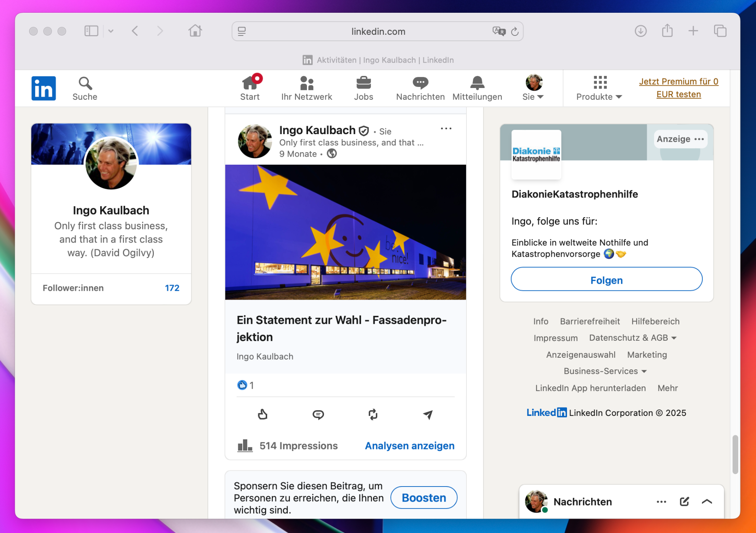The height and width of the screenshot is (533, 756).
Task: Click the page vertical scrollbar
Action: (x=735, y=454)
